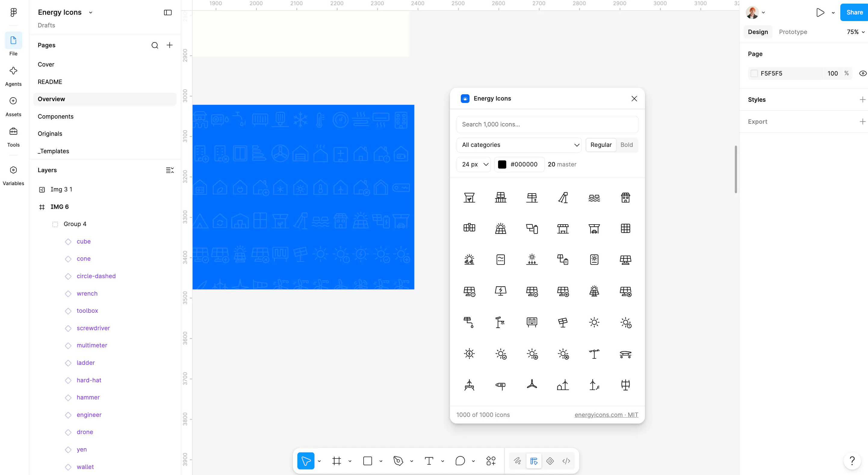The image size is (868, 475).
Task: Select the Text tool in the toolbar
Action: tap(429, 461)
